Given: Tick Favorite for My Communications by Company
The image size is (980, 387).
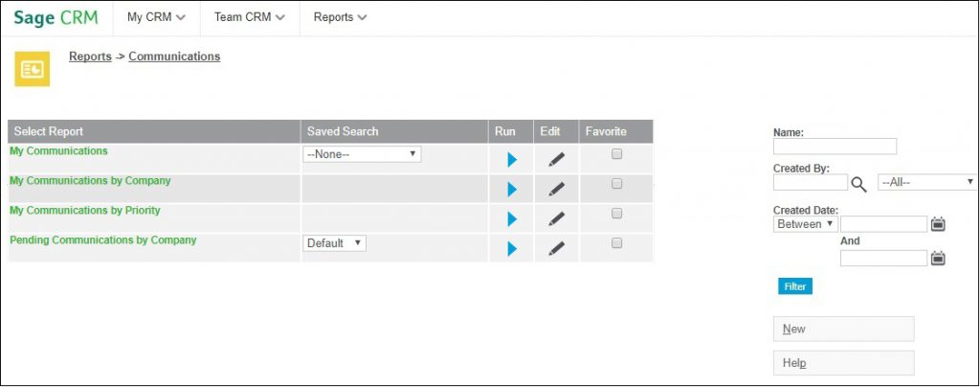Looking at the screenshot, I should coord(617,184).
